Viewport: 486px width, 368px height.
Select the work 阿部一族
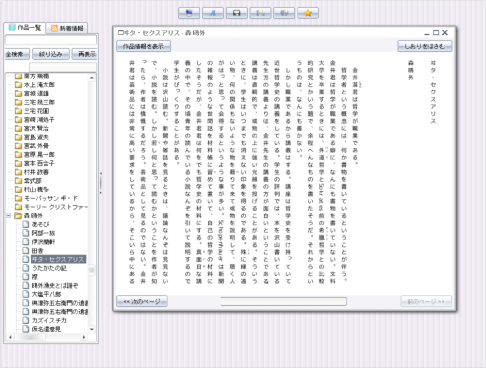(43, 233)
